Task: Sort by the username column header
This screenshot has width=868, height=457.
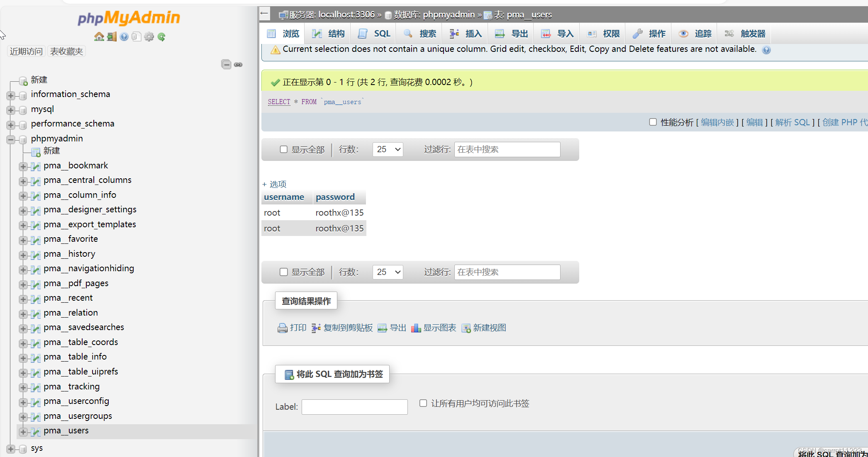Action: pyautogui.click(x=284, y=197)
